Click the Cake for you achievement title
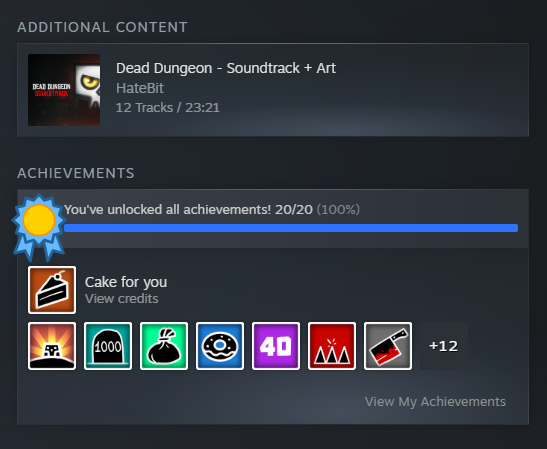Screen dimensions: 547x449 pyautogui.click(x=126, y=282)
